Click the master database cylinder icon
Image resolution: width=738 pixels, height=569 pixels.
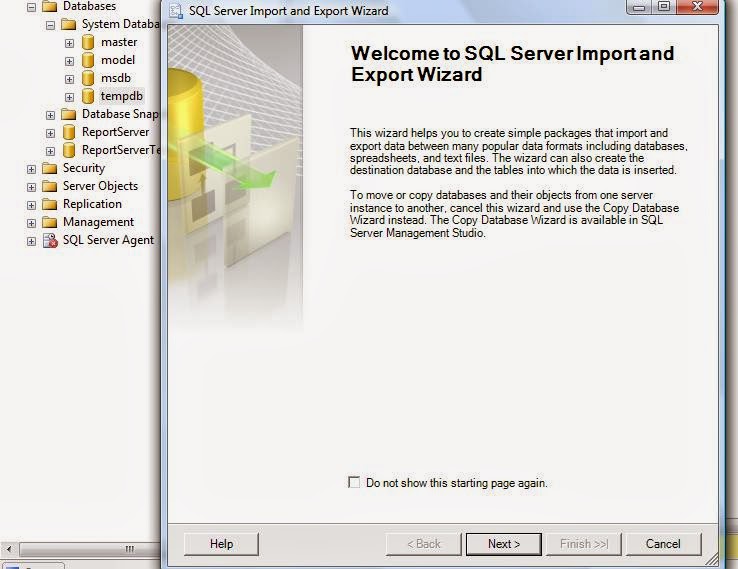(88, 42)
